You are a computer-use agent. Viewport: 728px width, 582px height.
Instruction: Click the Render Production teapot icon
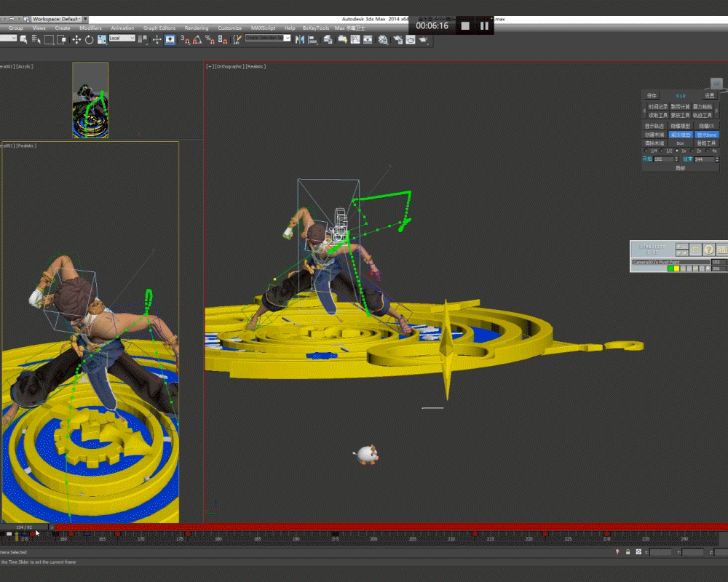click(x=423, y=40)
